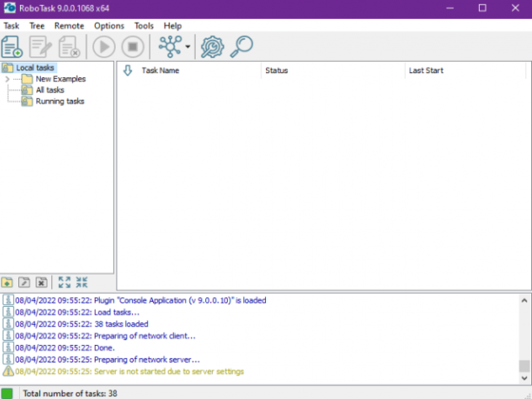Close the RoboTask window
This screenshot has height=399, width=532.
[x=515, y=8]
